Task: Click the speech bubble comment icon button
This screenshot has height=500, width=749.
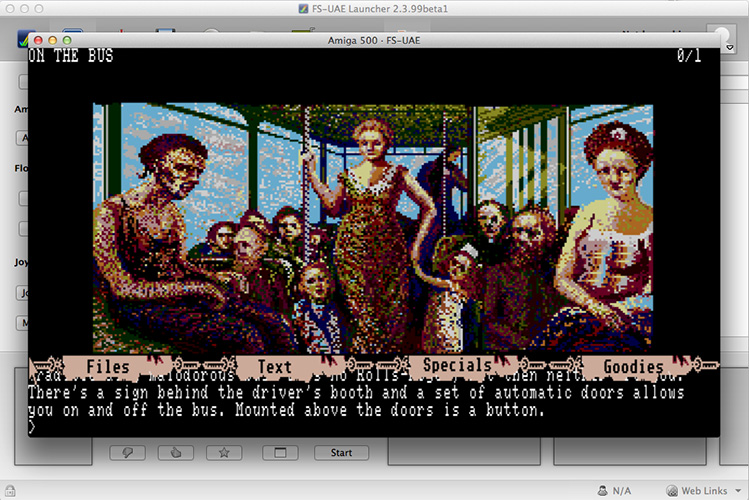Action: 129,453
